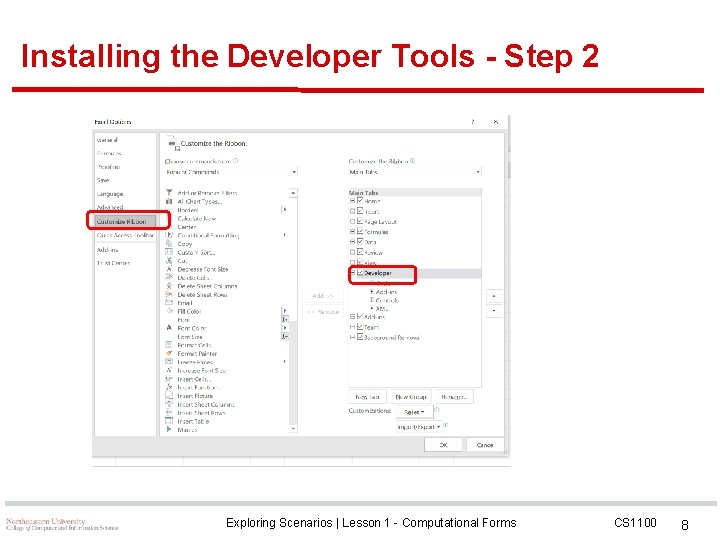Click the Insert Sheet Columns icon
The image size is (720, 540).
(x=169, y=404)
